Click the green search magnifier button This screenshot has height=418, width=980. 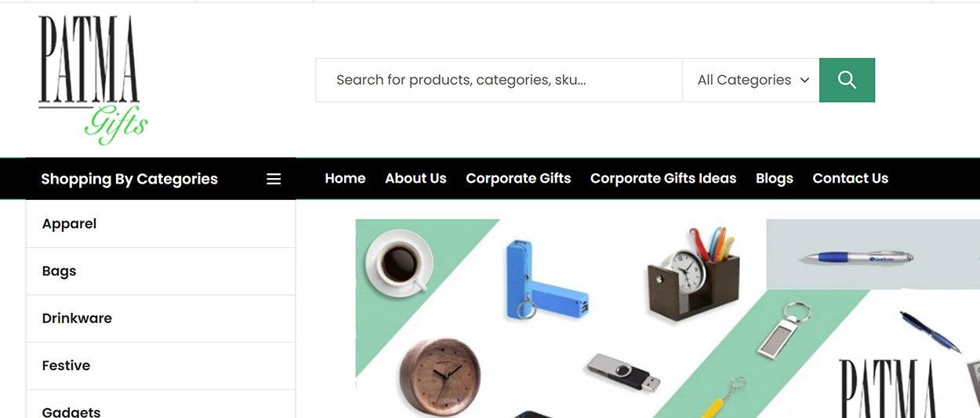click(x=847, y=80)
